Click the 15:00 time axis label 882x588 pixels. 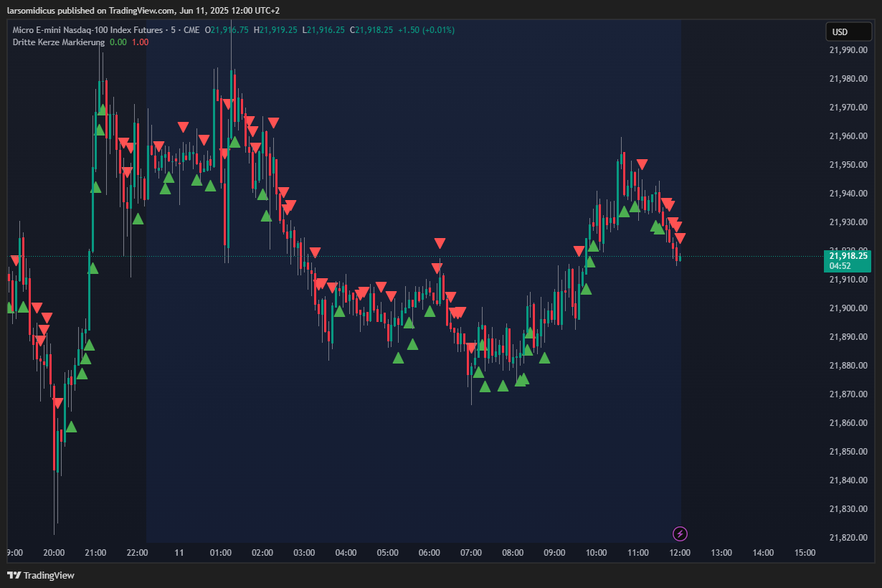click(805, 553)
